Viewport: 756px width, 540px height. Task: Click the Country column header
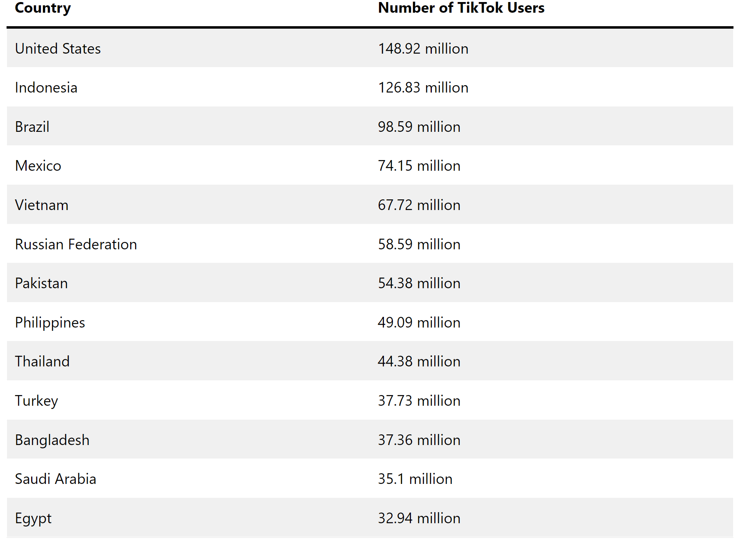[43, 8]
